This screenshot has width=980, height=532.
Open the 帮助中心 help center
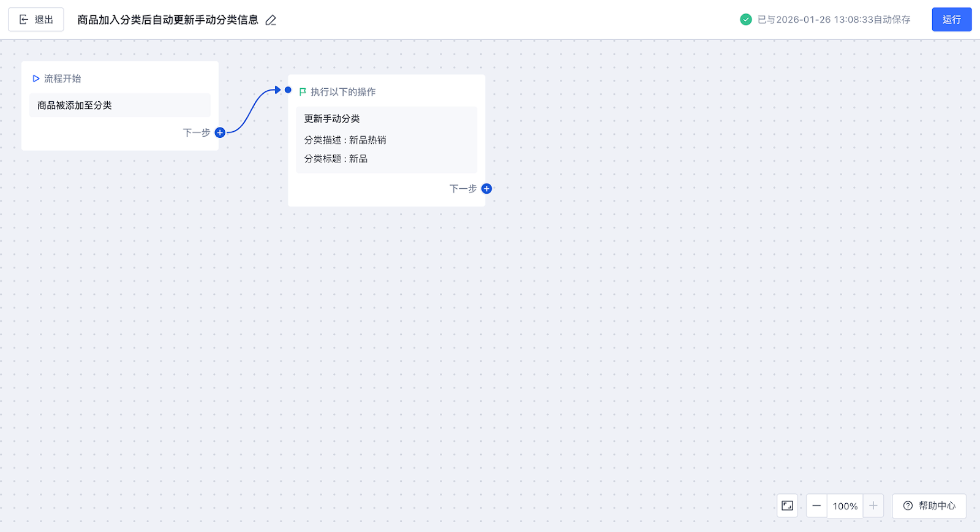929,506
